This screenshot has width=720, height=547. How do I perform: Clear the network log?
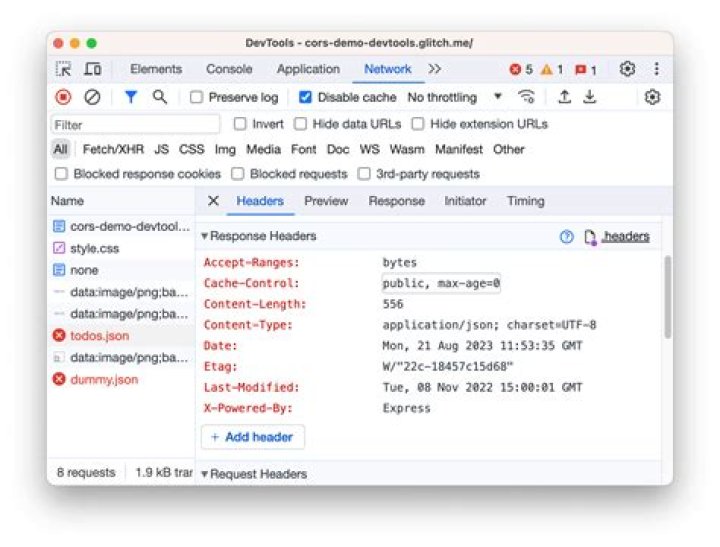click(92, 97)
